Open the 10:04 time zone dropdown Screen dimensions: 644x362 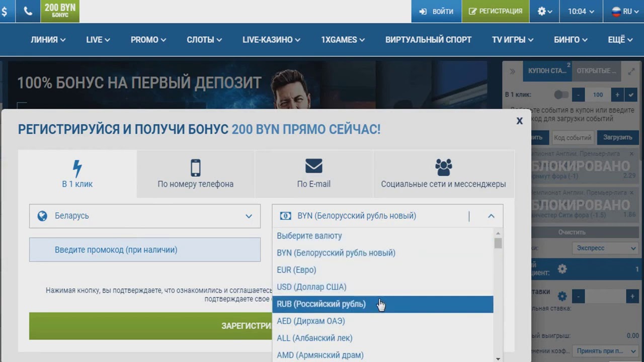point(581,11)
